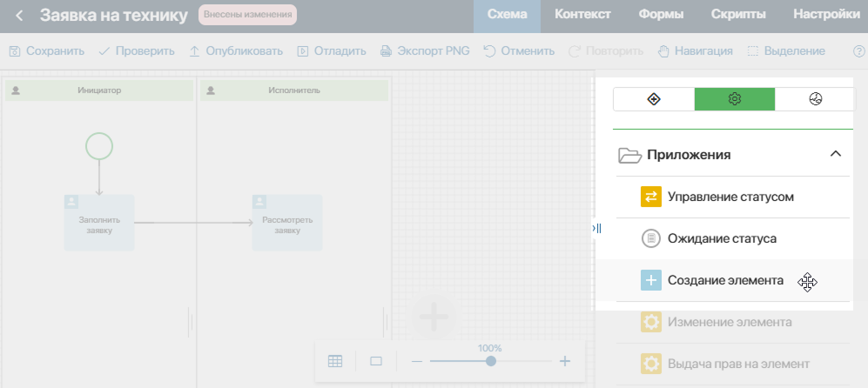The height and width of the screenshot is (388, 868).
Task: Switch to the Контекст tab
Action: tap(583, 15)
